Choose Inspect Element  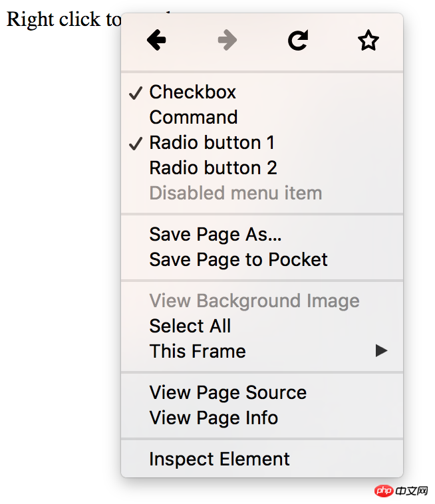219,459
